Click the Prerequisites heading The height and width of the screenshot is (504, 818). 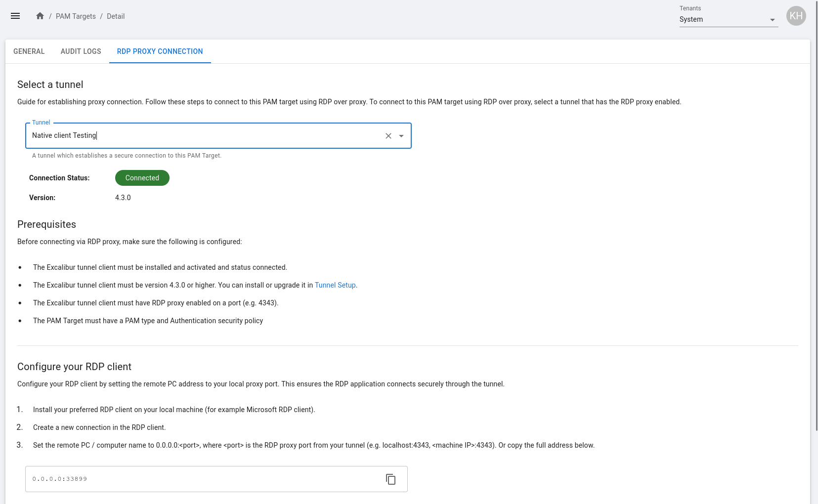tap(47, 224)
